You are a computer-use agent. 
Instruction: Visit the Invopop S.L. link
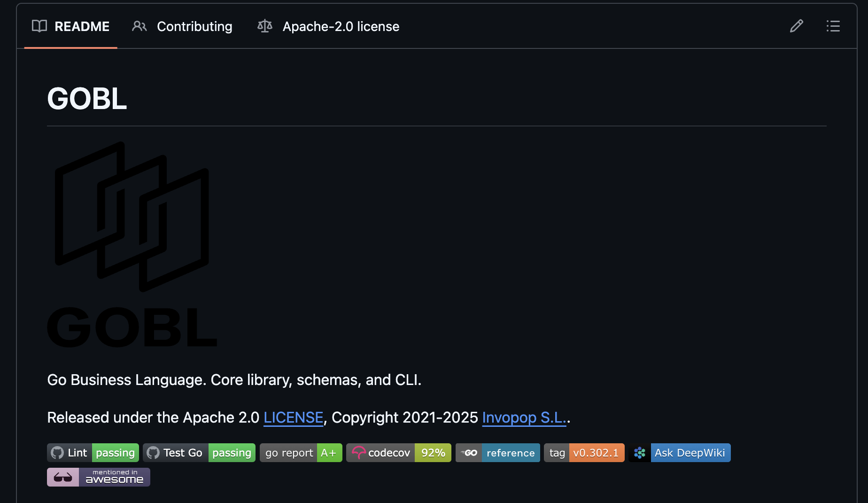coord(524,417)
